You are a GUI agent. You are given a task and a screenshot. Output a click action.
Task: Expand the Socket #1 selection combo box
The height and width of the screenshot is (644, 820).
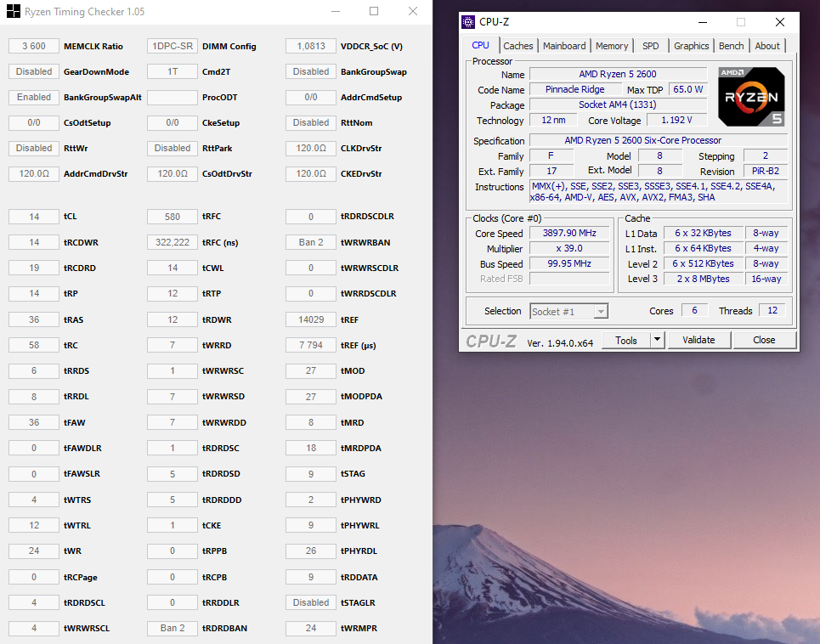pos(601,312)
